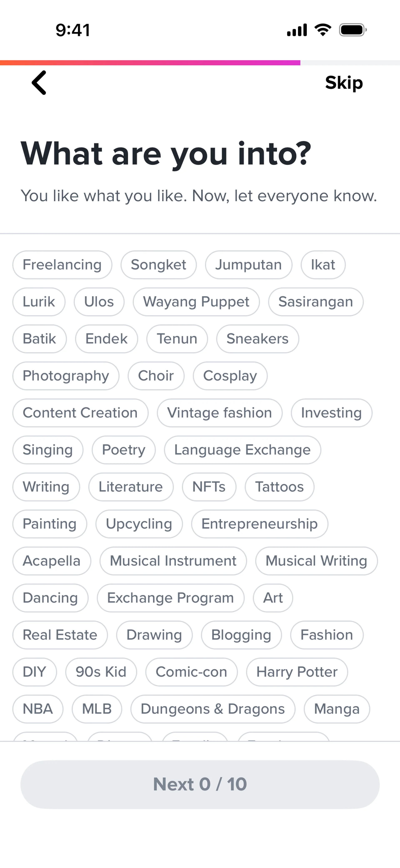Skip the interests selection step
400x868 pixels.
click(x=344, y=83)
